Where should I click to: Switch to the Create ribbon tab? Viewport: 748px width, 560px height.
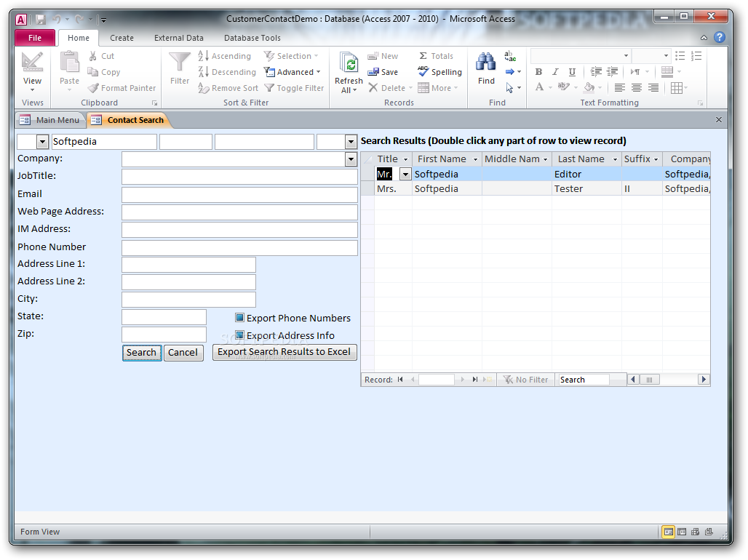tap(122, 38)
